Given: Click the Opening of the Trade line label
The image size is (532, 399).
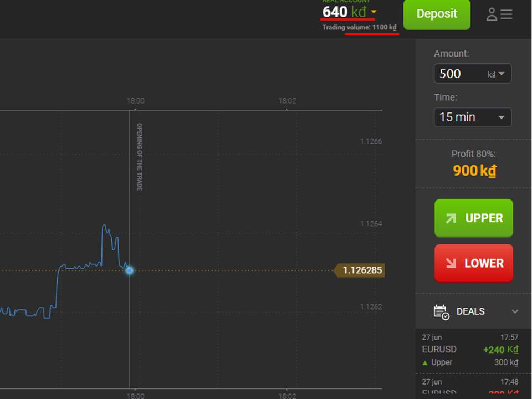Looking at the screenshot, I should (x=140, y=157).
